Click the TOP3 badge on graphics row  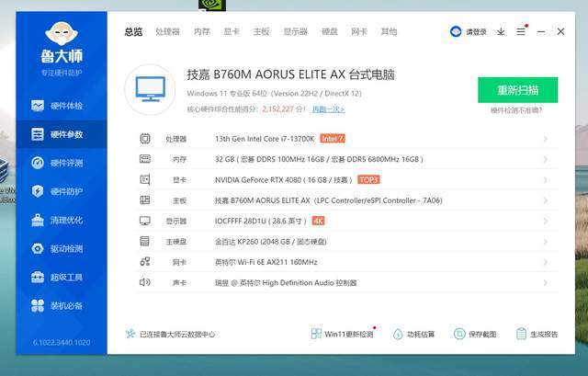(368, 180)
